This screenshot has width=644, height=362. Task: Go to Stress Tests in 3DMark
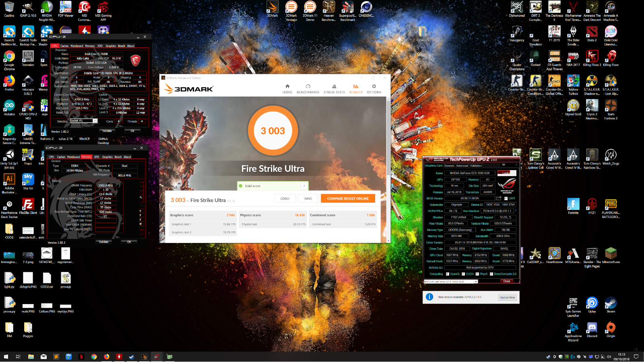click(x=334, y=89)
